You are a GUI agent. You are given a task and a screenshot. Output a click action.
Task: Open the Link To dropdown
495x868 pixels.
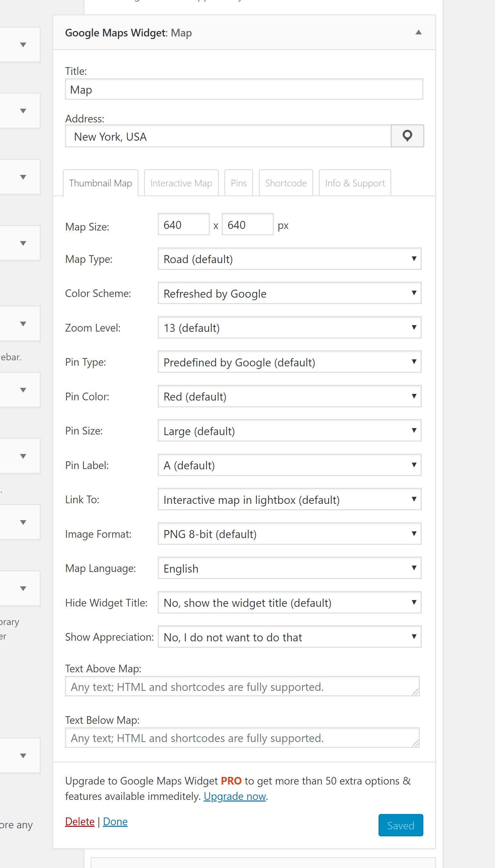[x=290, y=500]
